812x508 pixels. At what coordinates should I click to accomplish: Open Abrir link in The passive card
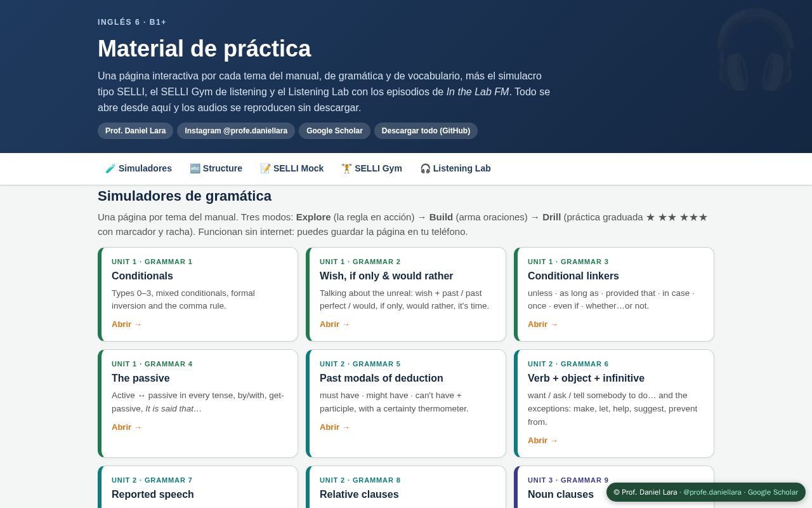(126, 427)
